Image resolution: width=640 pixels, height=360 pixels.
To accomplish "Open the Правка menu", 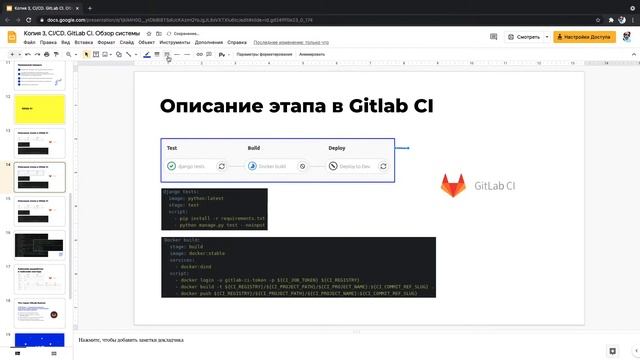I will tap(48, 42).
